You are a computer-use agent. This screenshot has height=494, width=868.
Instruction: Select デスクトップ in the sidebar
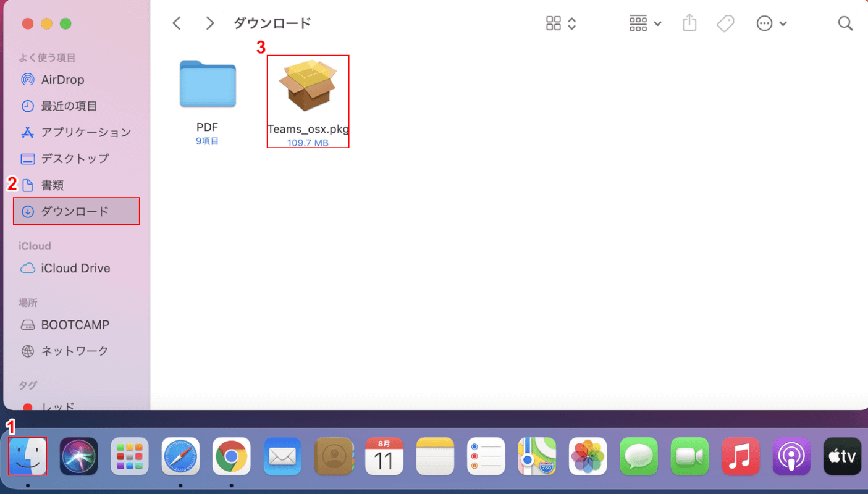click(x=77, y=159)
